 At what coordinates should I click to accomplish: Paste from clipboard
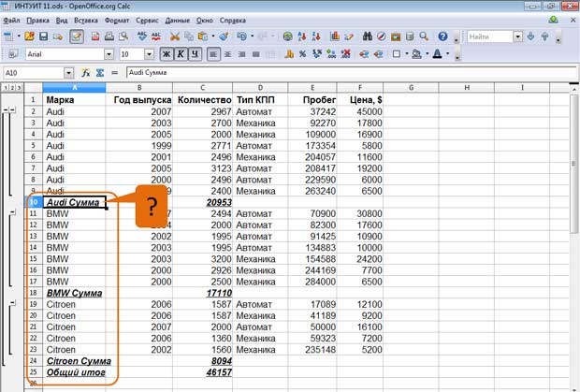pyautogui.click(x=203, y=36)
